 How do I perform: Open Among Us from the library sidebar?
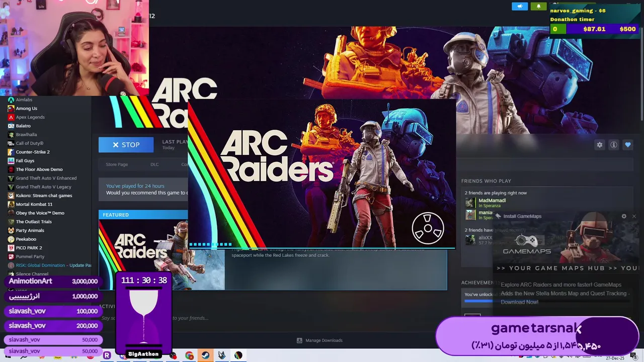pos(26,108)
